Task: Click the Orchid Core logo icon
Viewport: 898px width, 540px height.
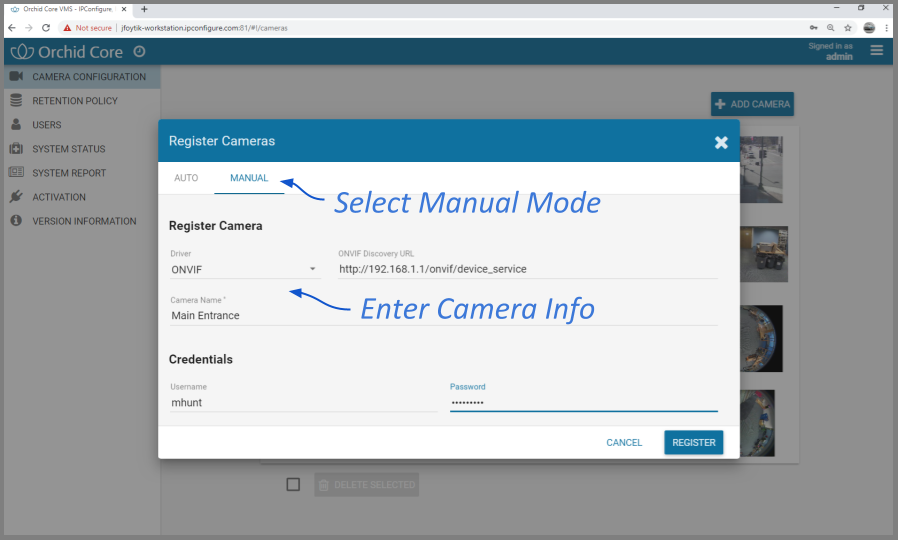Action: click(22, 52)
